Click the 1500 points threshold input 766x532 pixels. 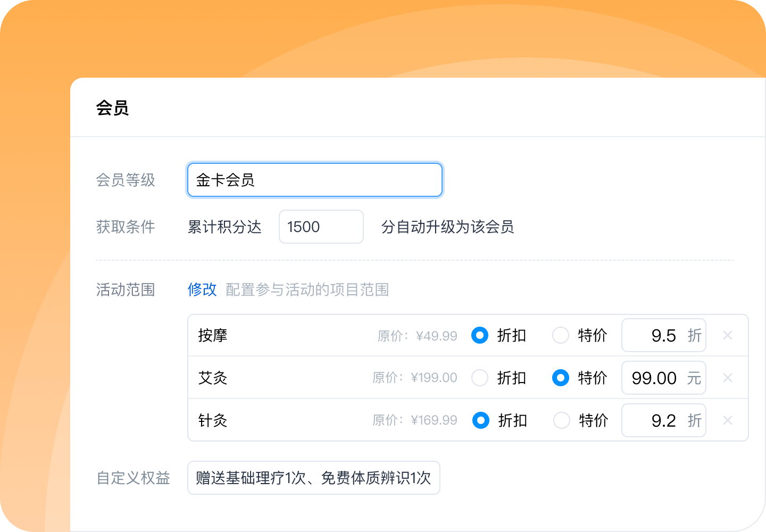point(321,227)
